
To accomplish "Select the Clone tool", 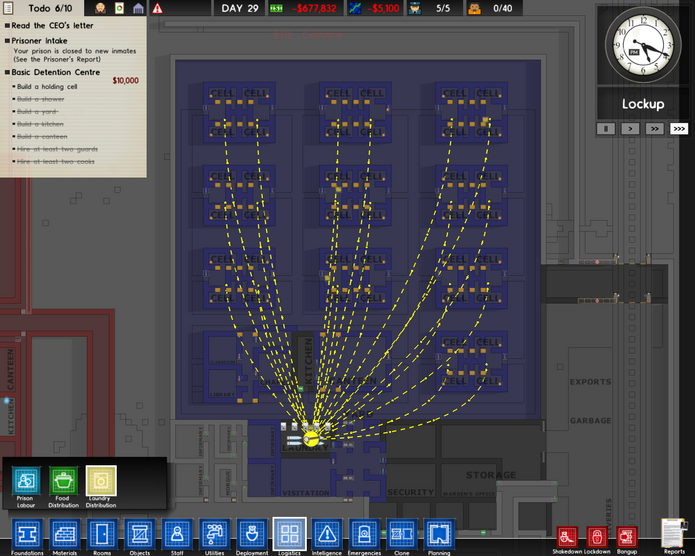I will [402, 534].
